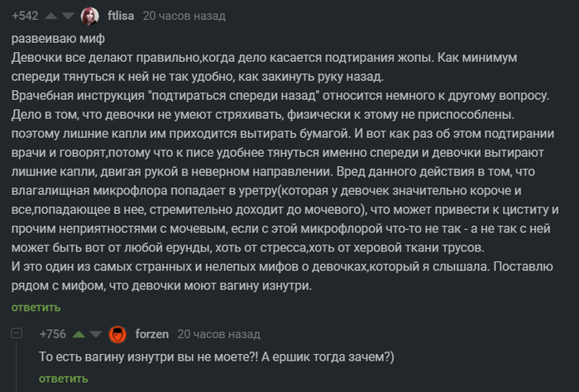Click the forzen reply text
The image size is (579, 392).
pos(217,356)
